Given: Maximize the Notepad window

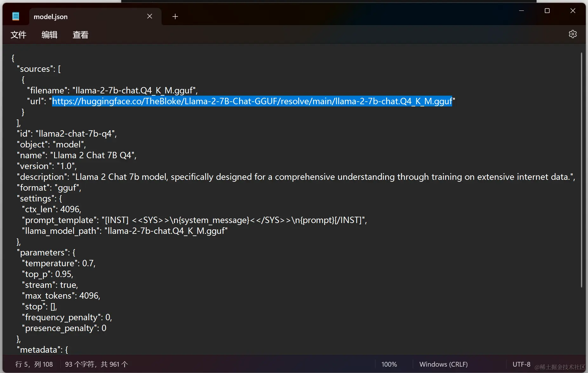Looking at the screenshot, I should click(x=547, y=11).
